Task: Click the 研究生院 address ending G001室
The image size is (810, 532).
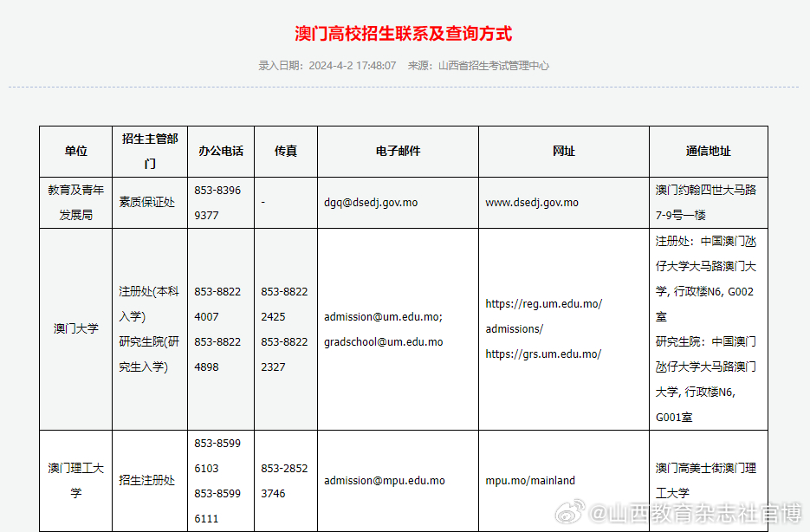Action: (x=706, y=380)
